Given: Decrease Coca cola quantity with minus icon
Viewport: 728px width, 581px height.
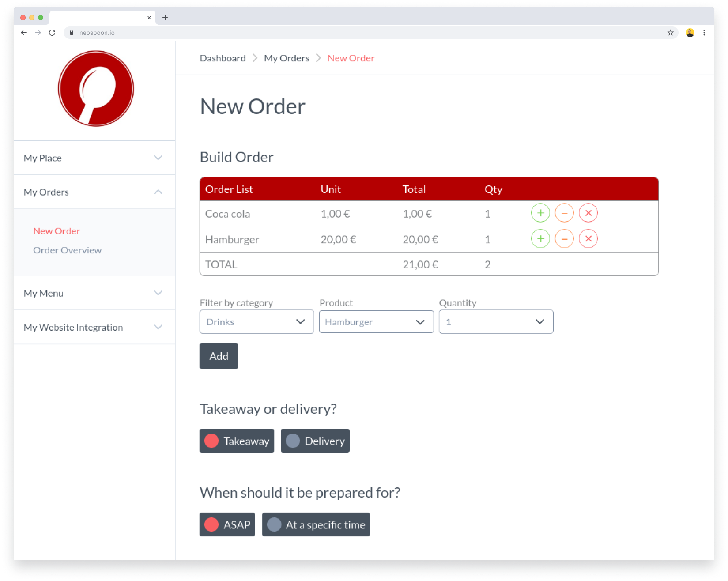Looking at the screenshot, I should [564, 213].
